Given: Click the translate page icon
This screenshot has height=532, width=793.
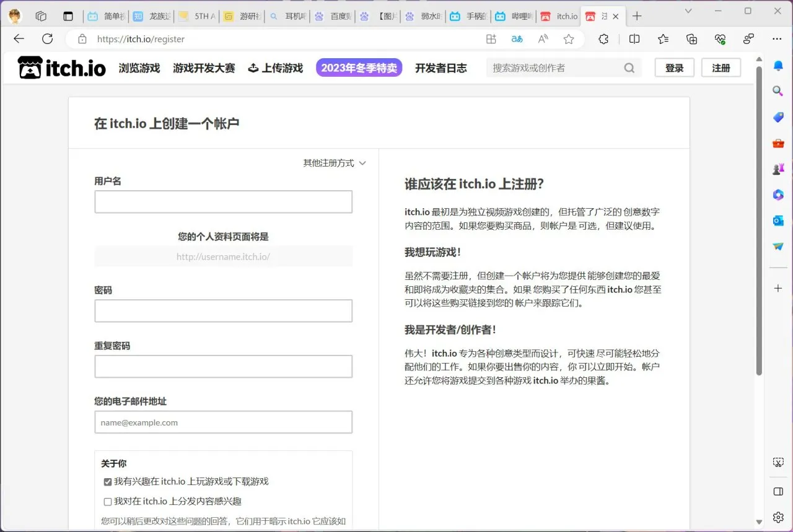Looking at the screenshot, I should (x=517, y=39).
